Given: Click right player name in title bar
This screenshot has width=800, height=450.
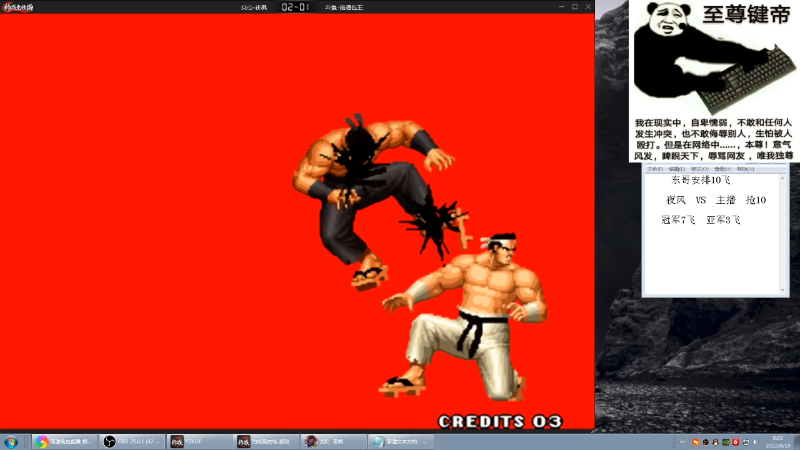Looking at the screenshot, I should pos(344,7).
